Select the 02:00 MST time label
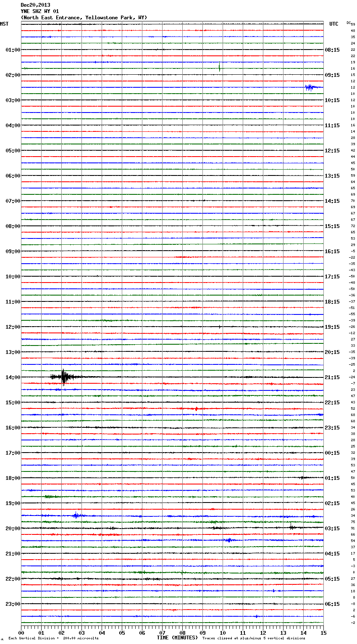357x644 pixels. (13, 75)
